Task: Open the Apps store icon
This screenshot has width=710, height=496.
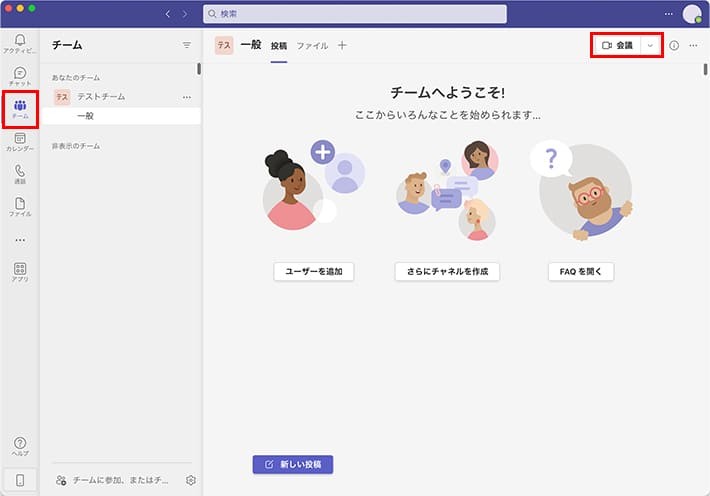Action: [20, 272]
